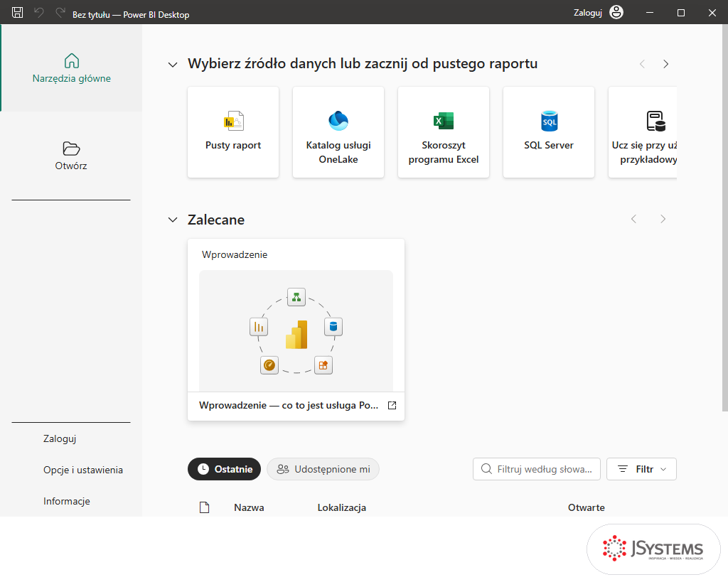
Task: Focus the Filtruj według słowa search field
Action: tap(537, 469)
